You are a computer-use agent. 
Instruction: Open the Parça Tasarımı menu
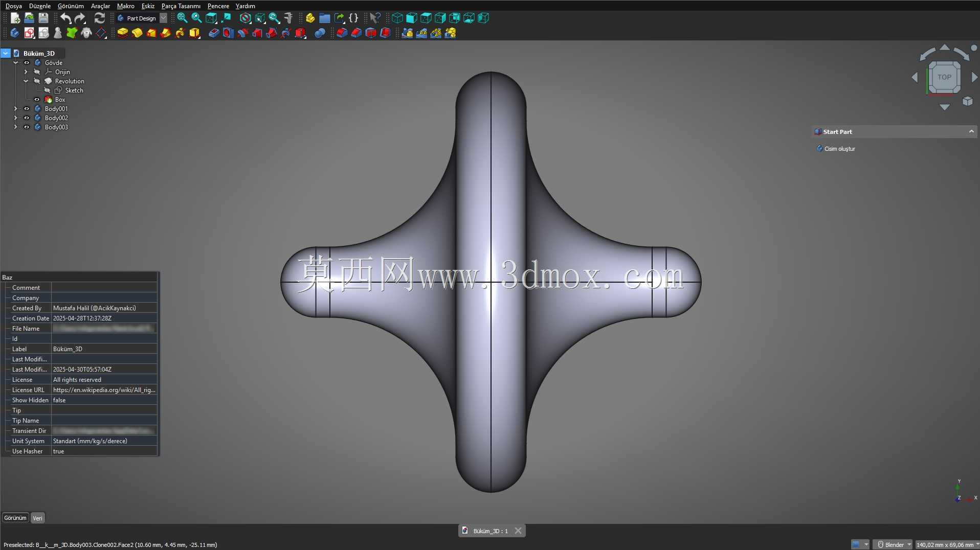tap(181, 6)
